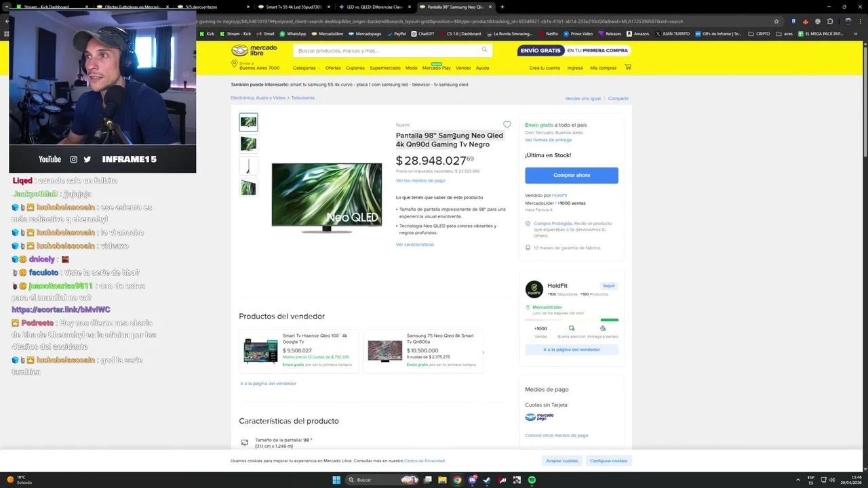The width and height of the screenshot is (868, 488).
Task: Click the Mercado Libre logo
Action: point(254,51)
